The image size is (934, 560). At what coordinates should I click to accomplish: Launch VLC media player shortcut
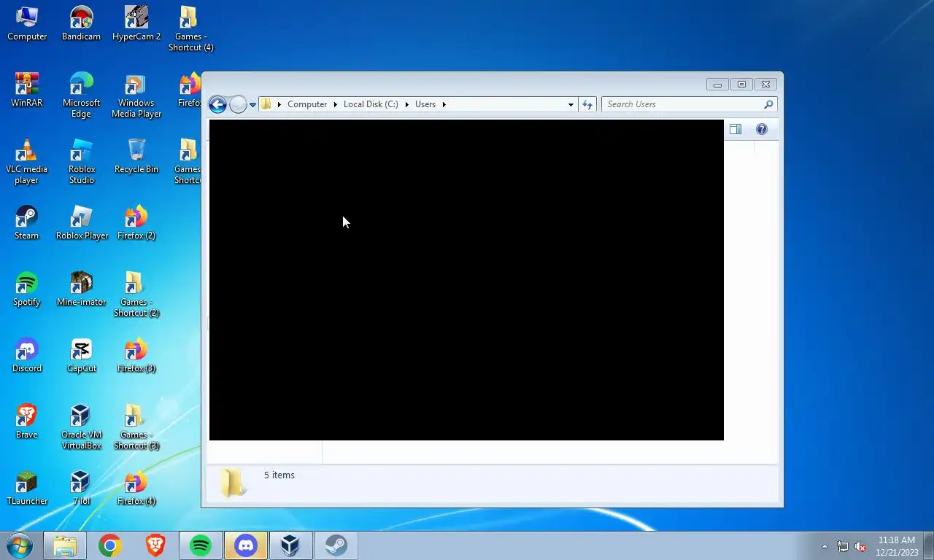point(27,161)
